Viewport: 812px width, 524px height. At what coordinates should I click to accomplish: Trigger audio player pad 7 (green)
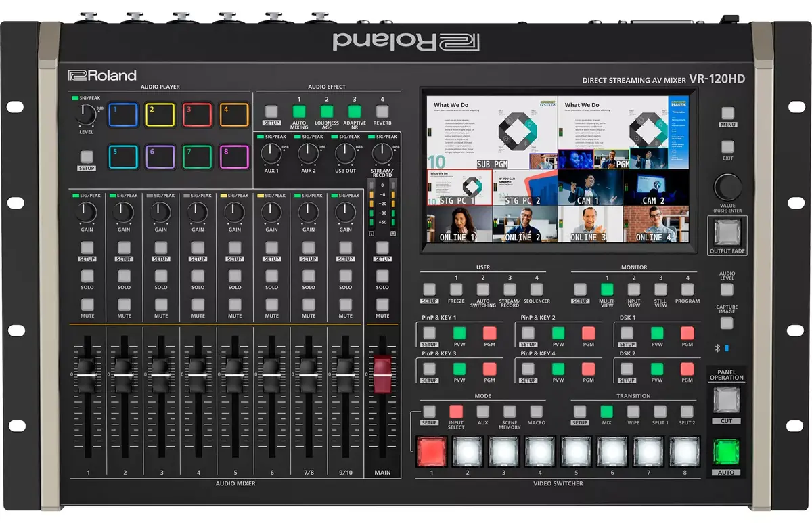point(198,157)
